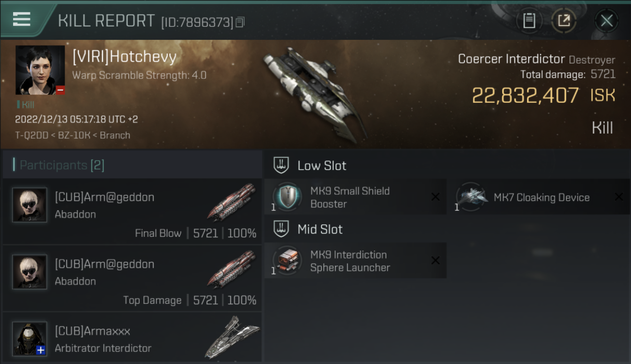
Task: Click the share export icon
Action: pyautogui.click(x=564, y=21)
